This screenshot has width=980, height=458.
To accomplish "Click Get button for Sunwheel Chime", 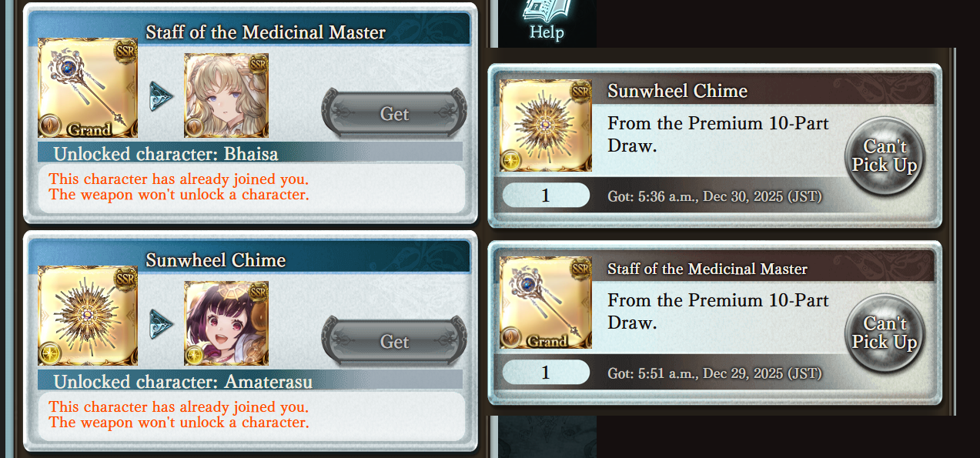I will (394, 342).
